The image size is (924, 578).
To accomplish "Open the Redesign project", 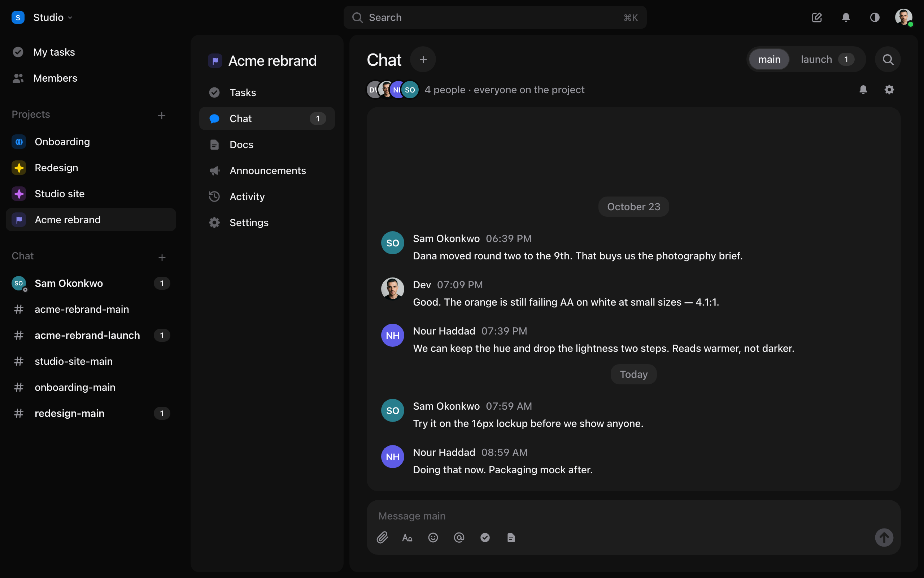I will (91, 167).
